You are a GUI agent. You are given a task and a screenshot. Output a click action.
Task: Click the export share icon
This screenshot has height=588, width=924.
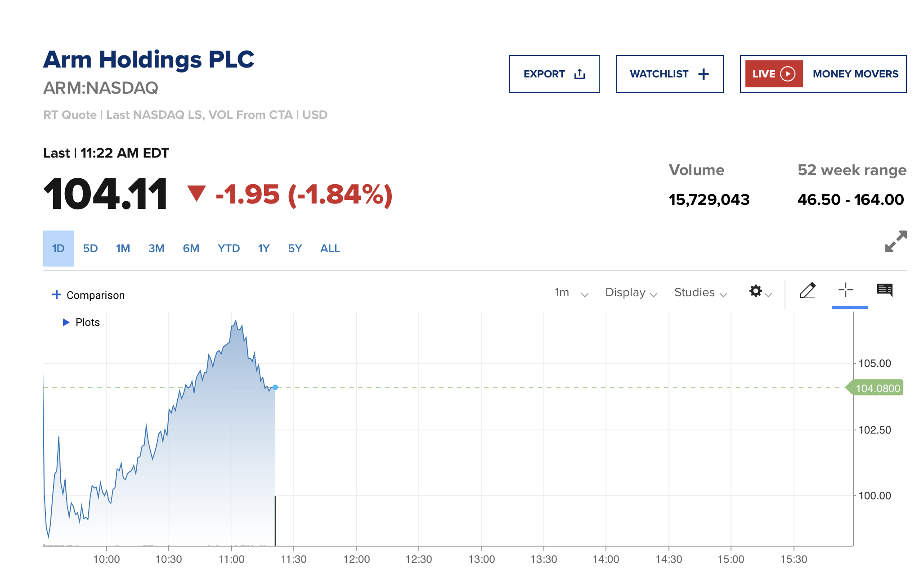[579, 74]
